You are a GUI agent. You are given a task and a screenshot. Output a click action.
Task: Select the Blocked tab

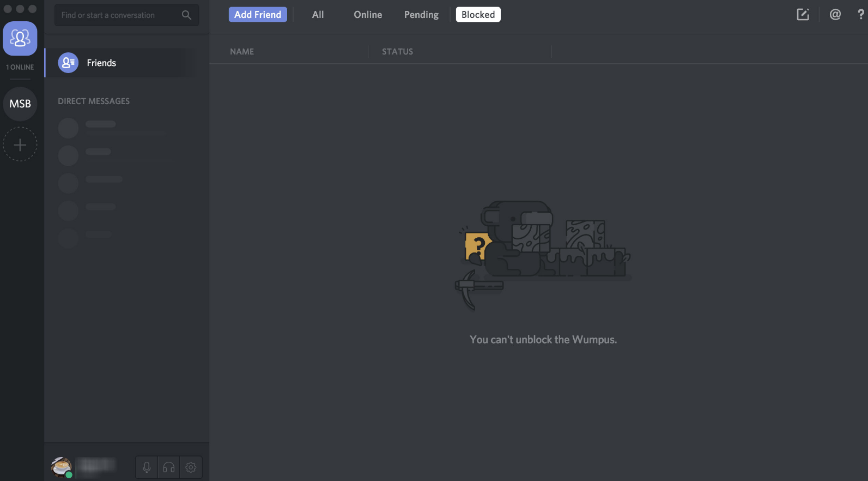coord(478,15)
